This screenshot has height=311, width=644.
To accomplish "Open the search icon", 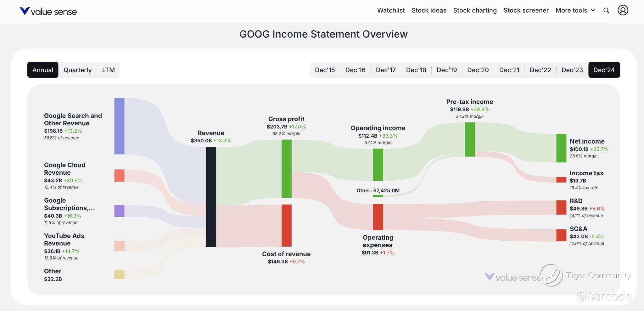I will click(606, 11).
